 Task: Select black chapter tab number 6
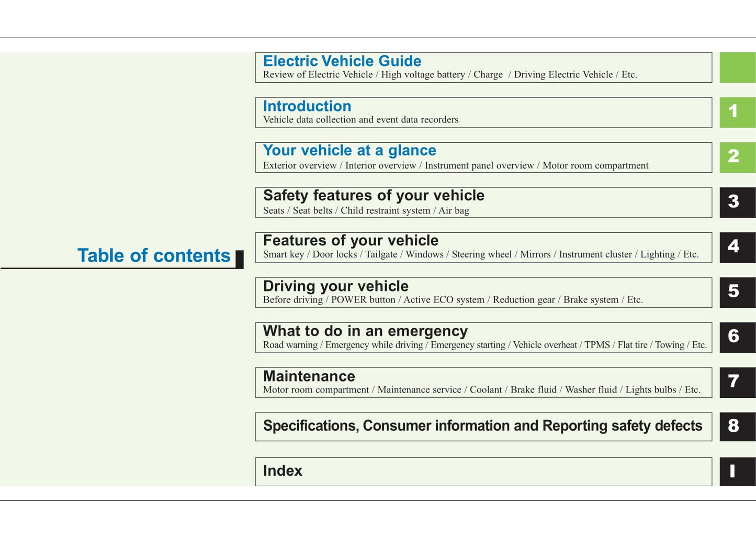point(737,337)
